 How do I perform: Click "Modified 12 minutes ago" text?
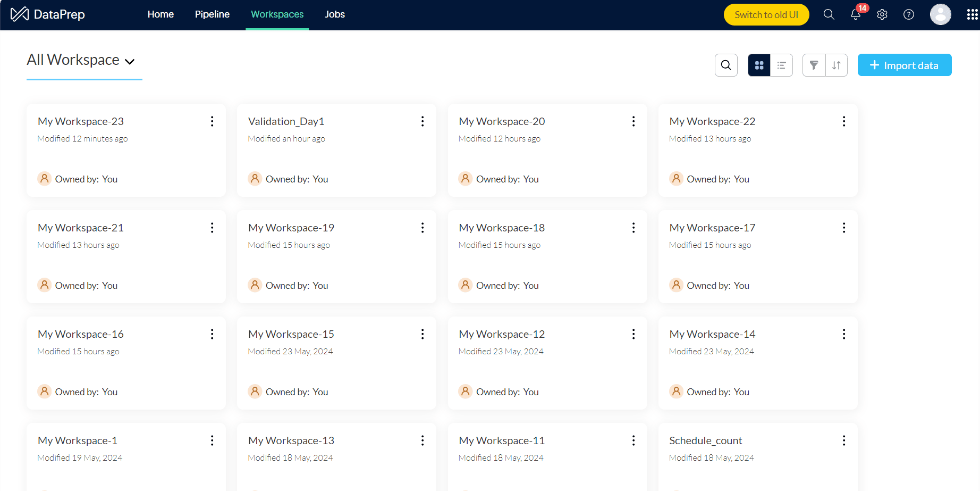point(82,139)
